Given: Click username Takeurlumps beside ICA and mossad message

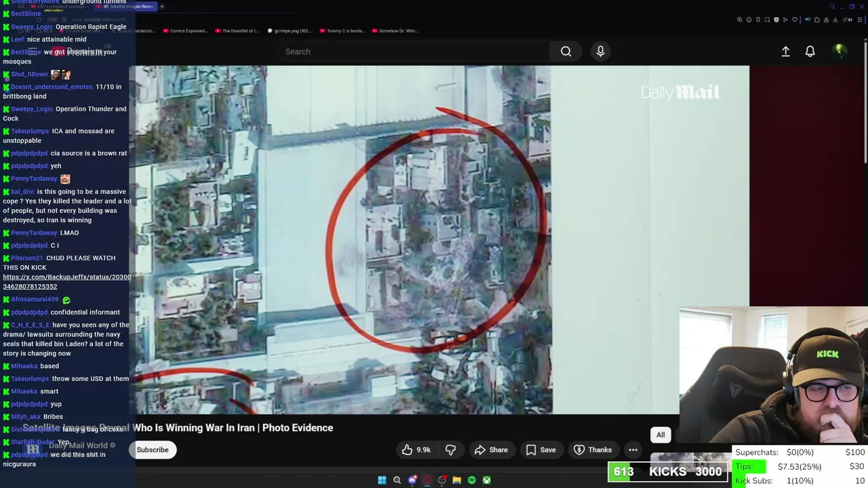Looking at the screenshot, I should coord(30,131).
